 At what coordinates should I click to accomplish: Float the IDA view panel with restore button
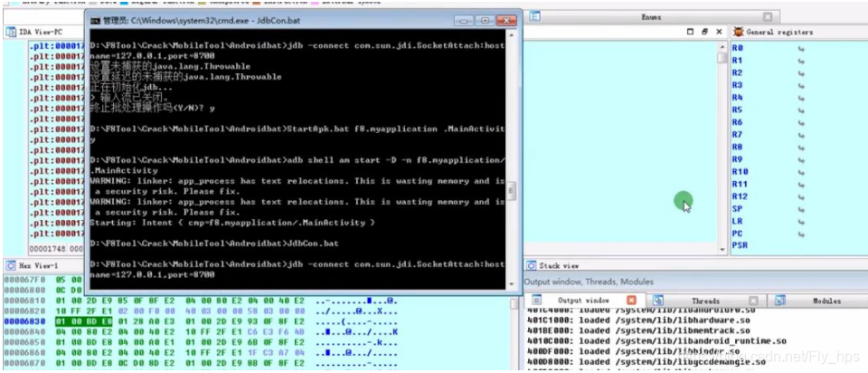click(704, 33)
